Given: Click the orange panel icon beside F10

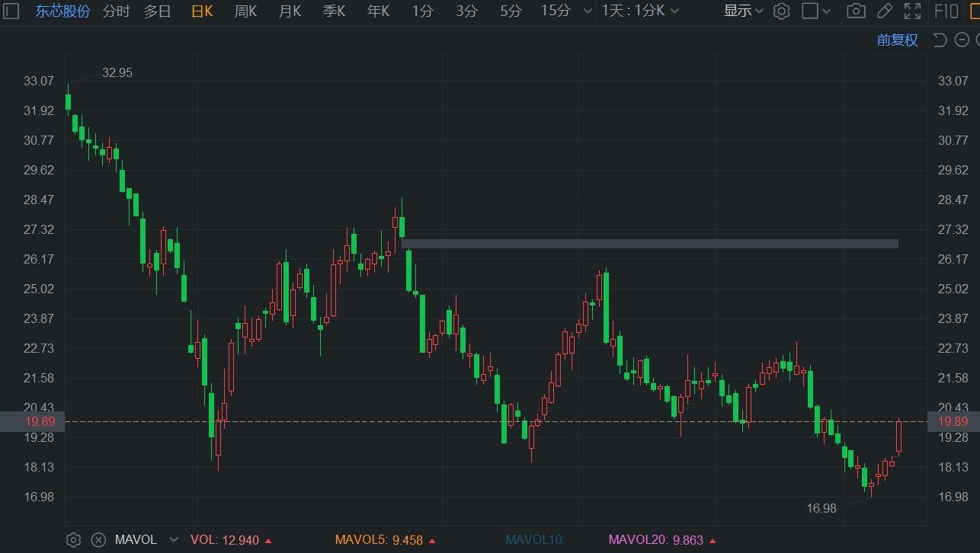Looking at the screenshot, I should pos(973,11).
